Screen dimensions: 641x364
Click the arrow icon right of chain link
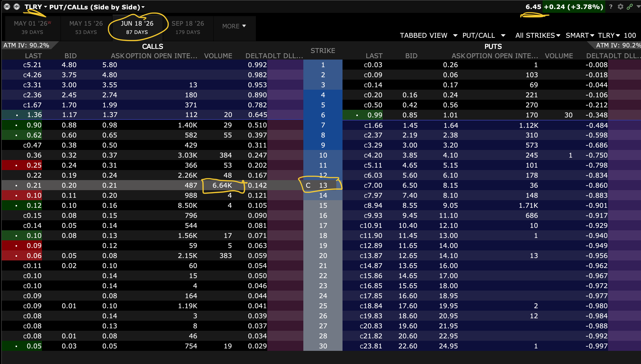pos(638,7)
